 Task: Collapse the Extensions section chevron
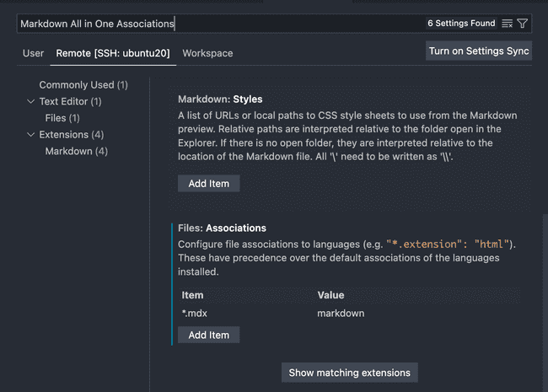pyautogui.click(x=31, y=135)
